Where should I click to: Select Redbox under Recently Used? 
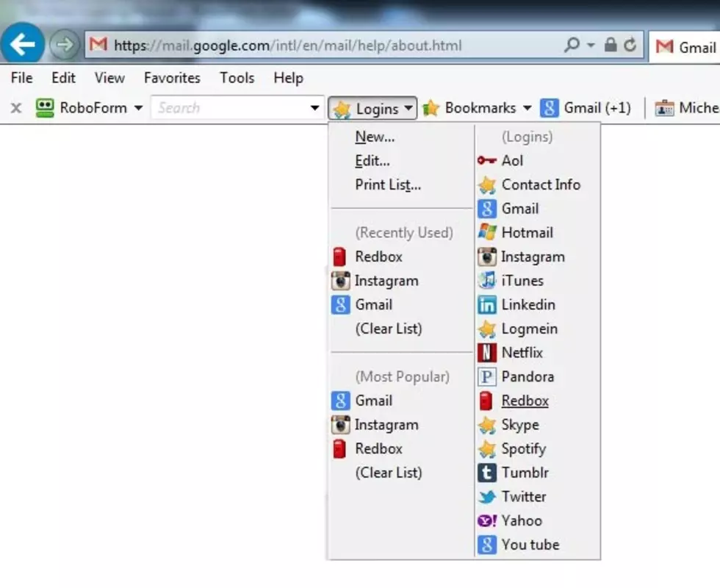(x=378, y=257)
